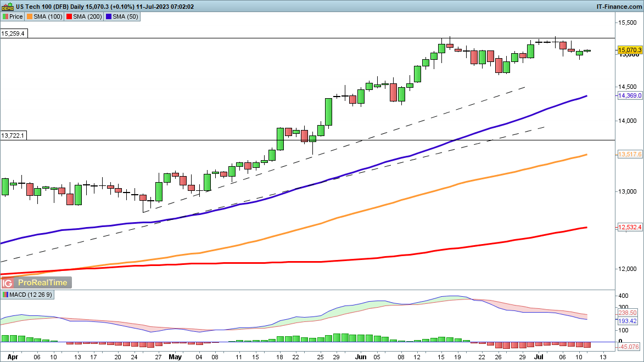Click the IT-Finance.com link

tap(619, 7)
